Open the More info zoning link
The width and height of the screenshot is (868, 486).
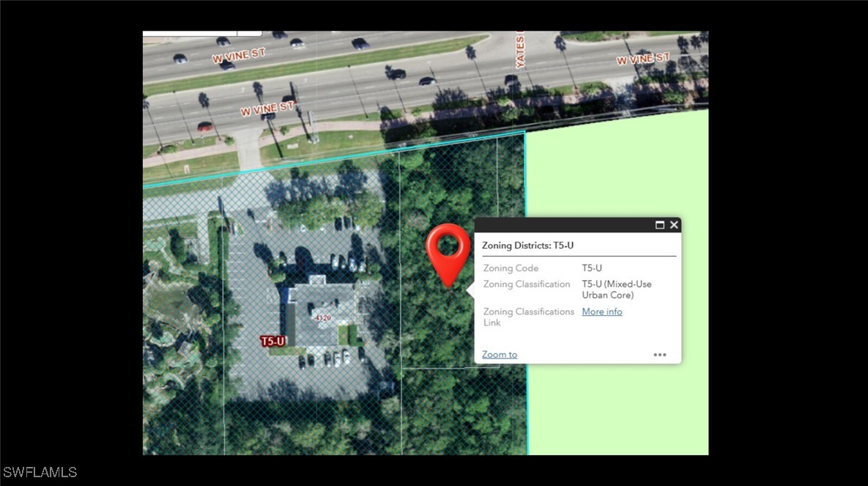(601, 312)
